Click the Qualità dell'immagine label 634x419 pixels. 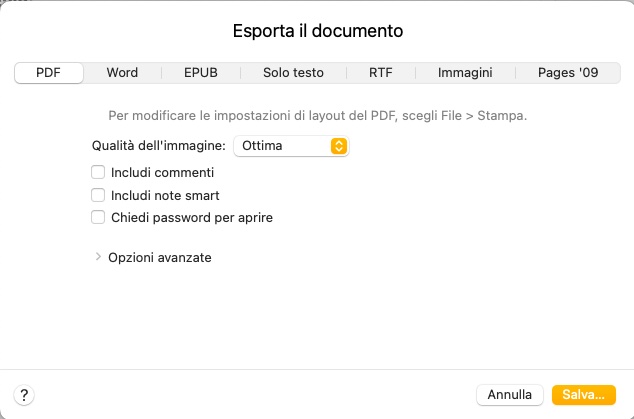click(x=158, y=146)
